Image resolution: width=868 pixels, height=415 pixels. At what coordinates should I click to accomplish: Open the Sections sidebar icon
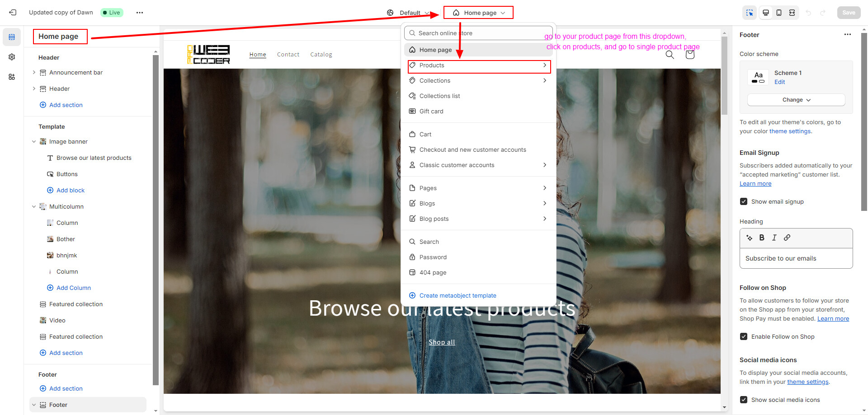[x=12, y=37]
